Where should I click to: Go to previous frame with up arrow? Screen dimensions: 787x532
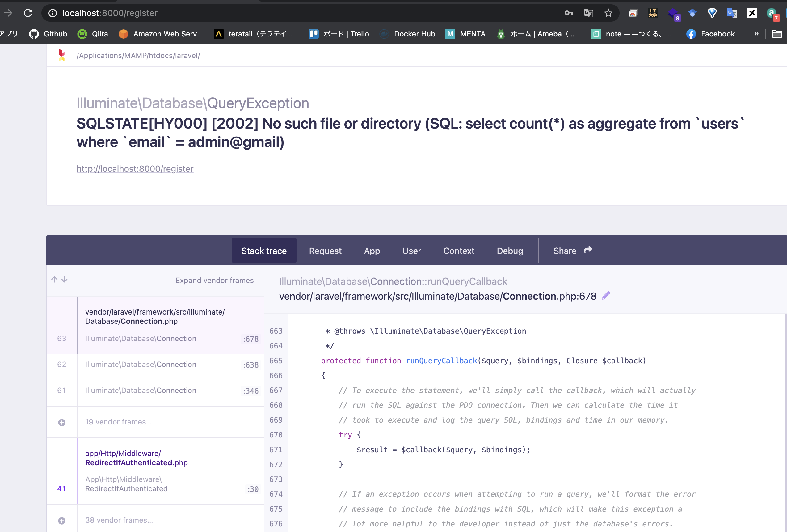coord(54,279)
